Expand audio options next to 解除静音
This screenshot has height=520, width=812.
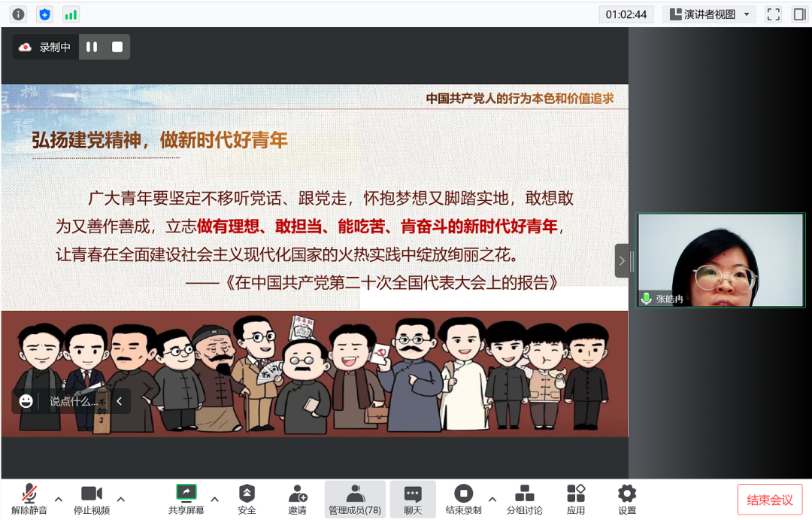click(x=59, y=499)
